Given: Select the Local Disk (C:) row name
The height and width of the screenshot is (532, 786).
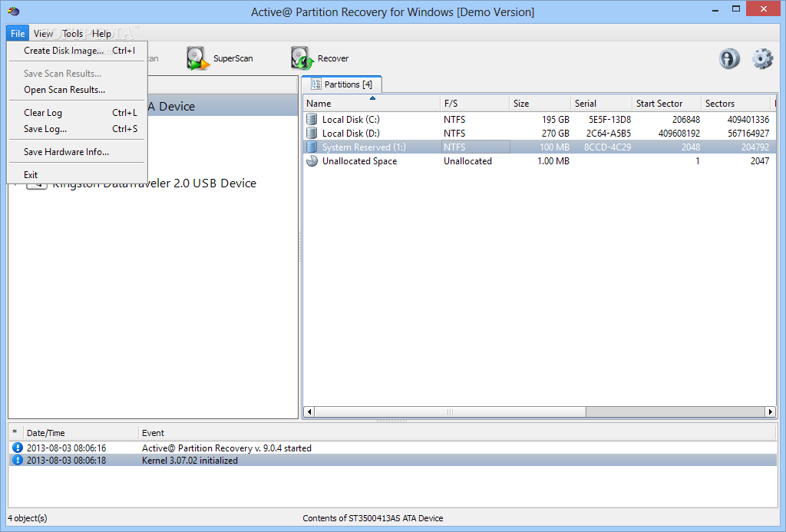Looking at the screenshot, I should (x=351, y=119).
